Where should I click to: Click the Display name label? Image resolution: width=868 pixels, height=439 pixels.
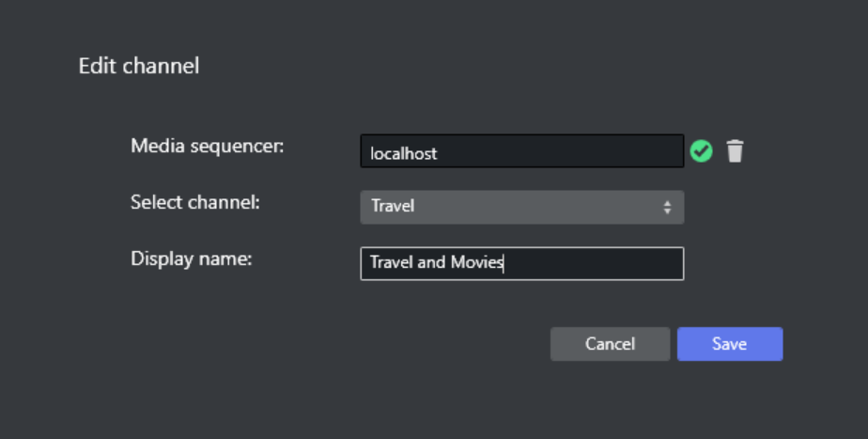coord(192,259)
